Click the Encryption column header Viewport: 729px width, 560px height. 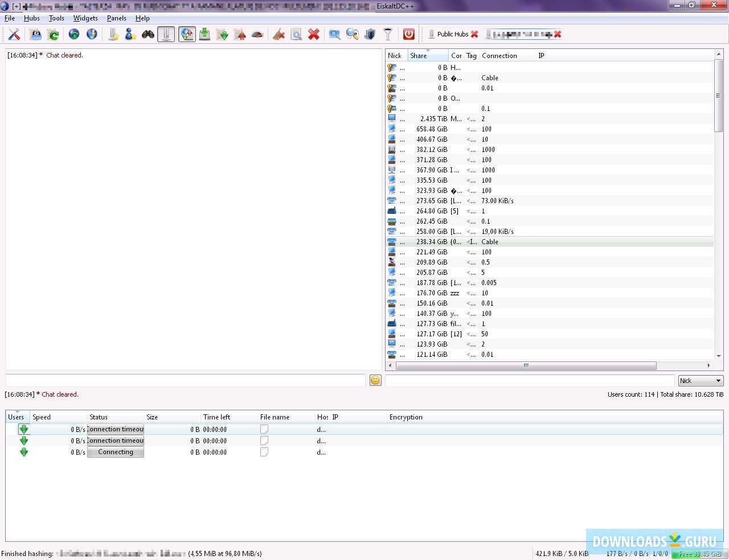pos(555,417)
